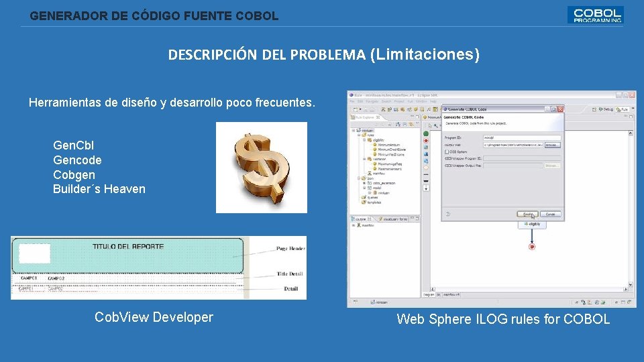644x362 pixels.
Task: Click the selection arrow tool above diagram palette
Action: 430,125
